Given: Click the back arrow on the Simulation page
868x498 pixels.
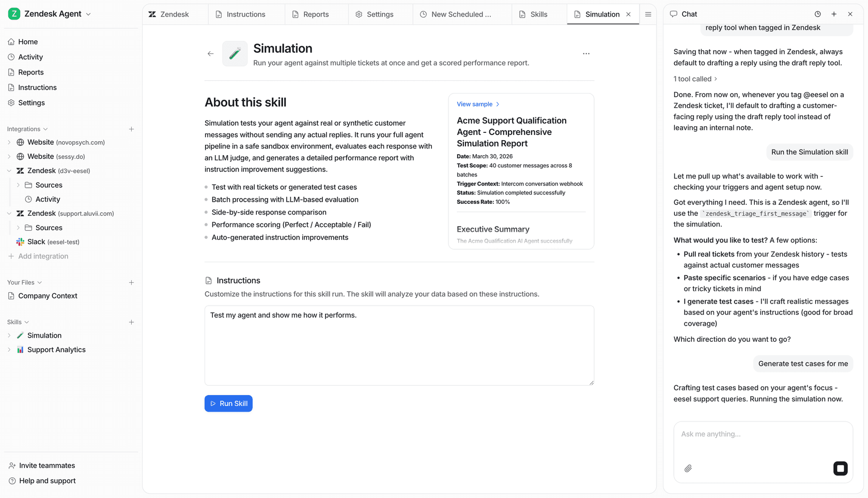Looking at the screenshot, I should coord(210,53).
